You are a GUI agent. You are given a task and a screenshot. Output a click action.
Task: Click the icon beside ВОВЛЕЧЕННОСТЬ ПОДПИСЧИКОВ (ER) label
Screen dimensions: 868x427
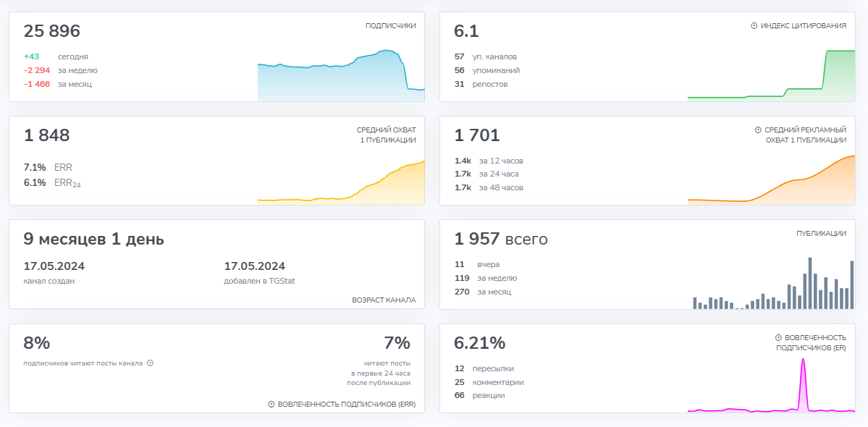[778, 338]
